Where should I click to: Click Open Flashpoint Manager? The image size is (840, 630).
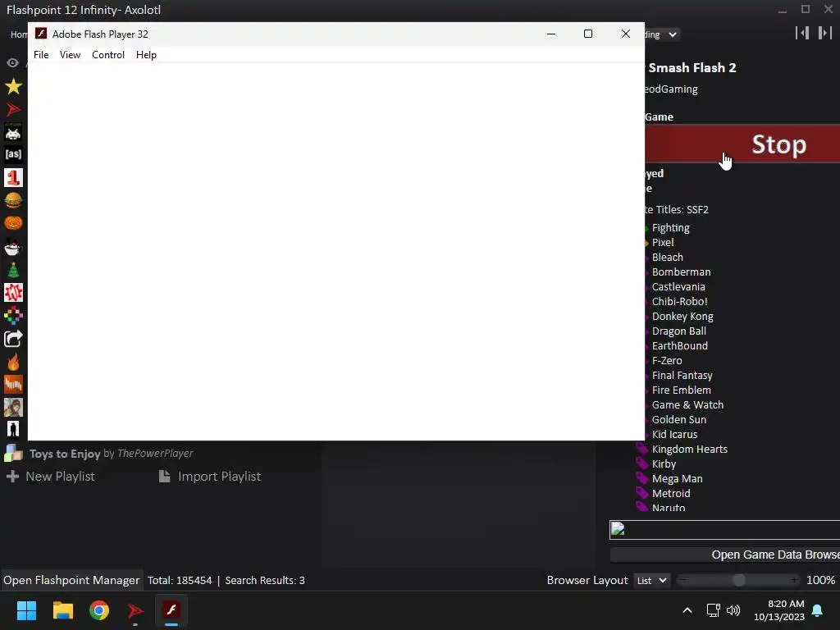point(71,580)
